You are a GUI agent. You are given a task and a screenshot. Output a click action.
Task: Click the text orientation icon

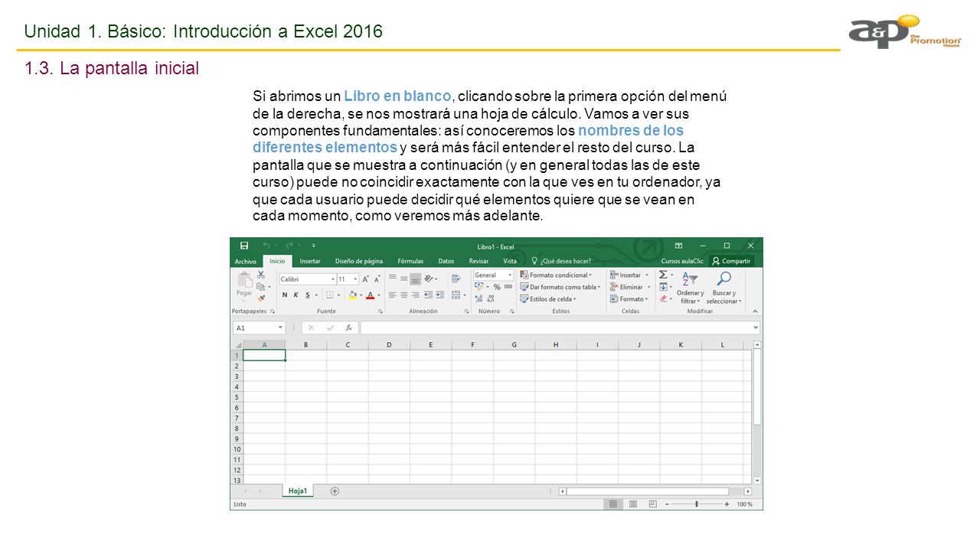(x=430, y=279)
